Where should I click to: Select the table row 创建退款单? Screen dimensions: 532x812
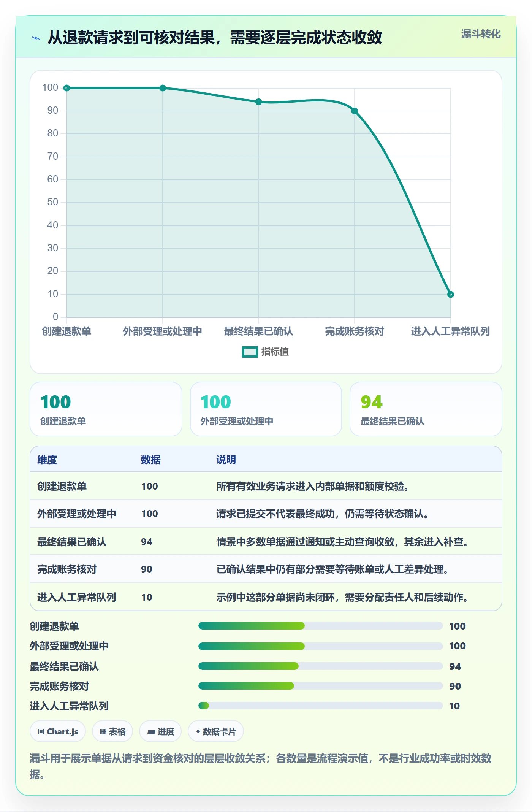coord(266,486)
